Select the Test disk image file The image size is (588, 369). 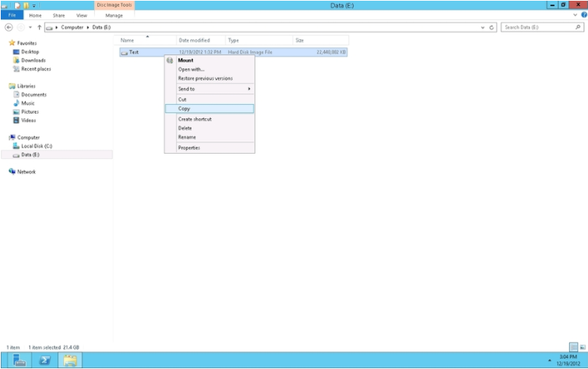pyautogui.click(x=233, y=52)
